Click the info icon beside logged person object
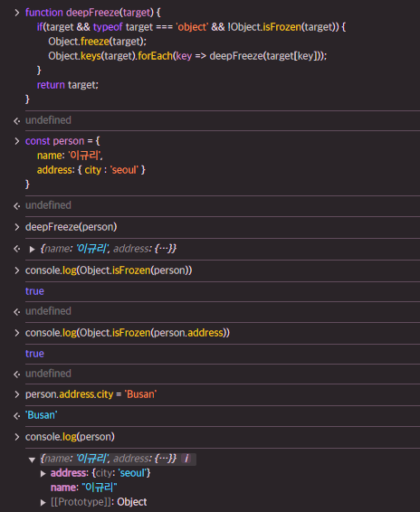This screenshot has width=420, height=512. [186, 459]
